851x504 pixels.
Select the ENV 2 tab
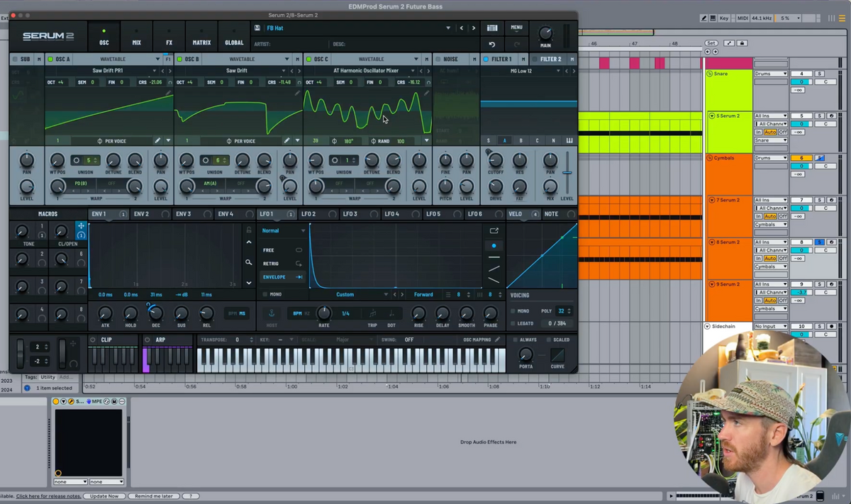tap(149, 214)
